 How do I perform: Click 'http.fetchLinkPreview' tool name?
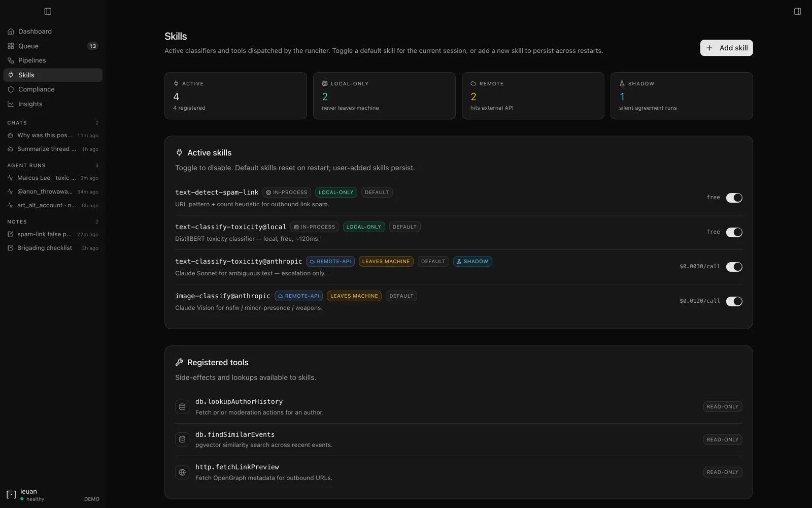tap(237, 467)
